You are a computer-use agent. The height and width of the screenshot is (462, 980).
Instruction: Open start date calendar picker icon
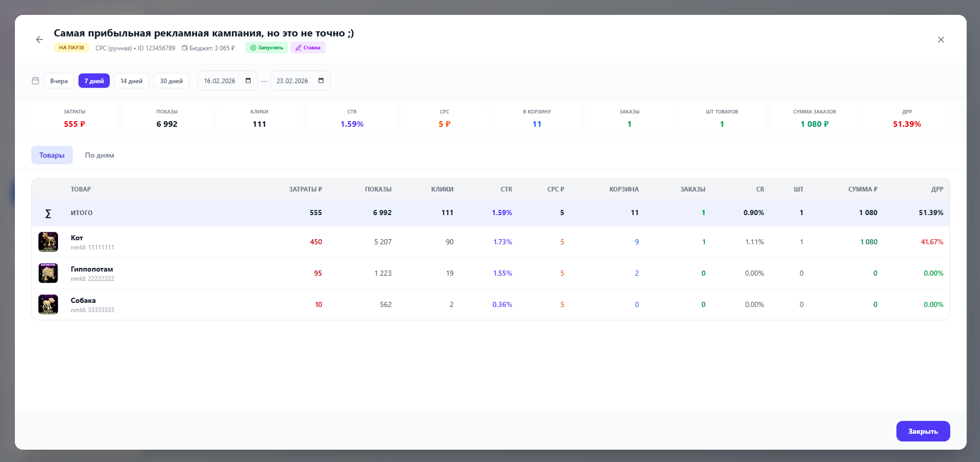248,81
